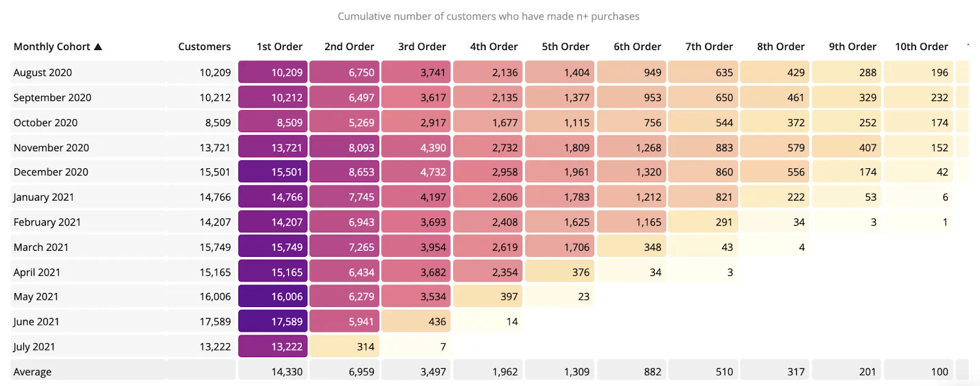Click the September 2020 10th Order cell 232
This screenshot has height=386, width=980.
pyautogui.click(x=918, y=97)
